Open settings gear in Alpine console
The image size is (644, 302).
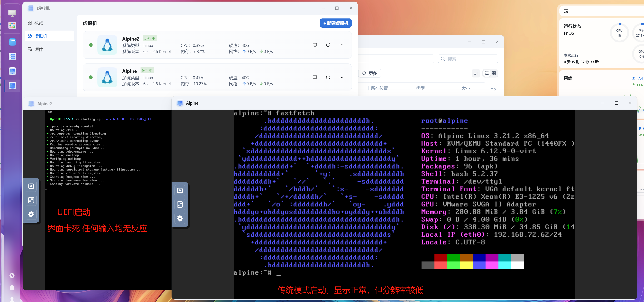pos(180,218)
